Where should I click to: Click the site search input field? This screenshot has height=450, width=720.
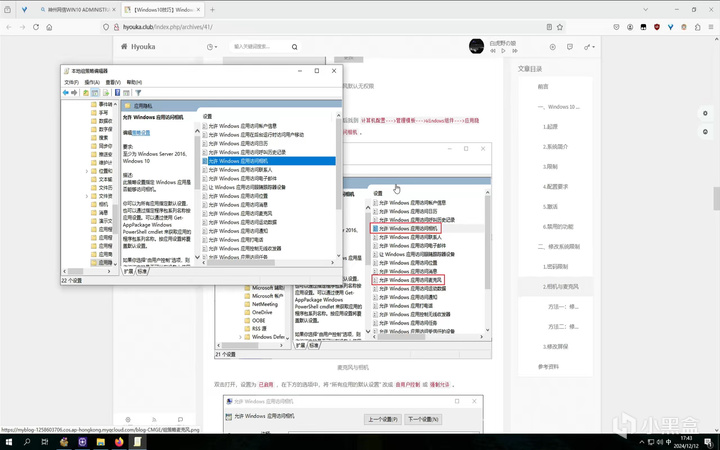pos(259,47)
